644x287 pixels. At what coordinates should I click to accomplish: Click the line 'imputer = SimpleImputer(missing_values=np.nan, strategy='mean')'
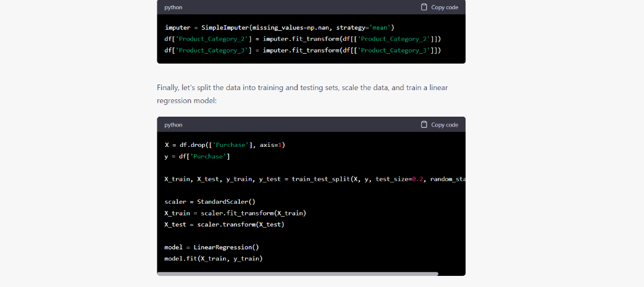point(279,28)
